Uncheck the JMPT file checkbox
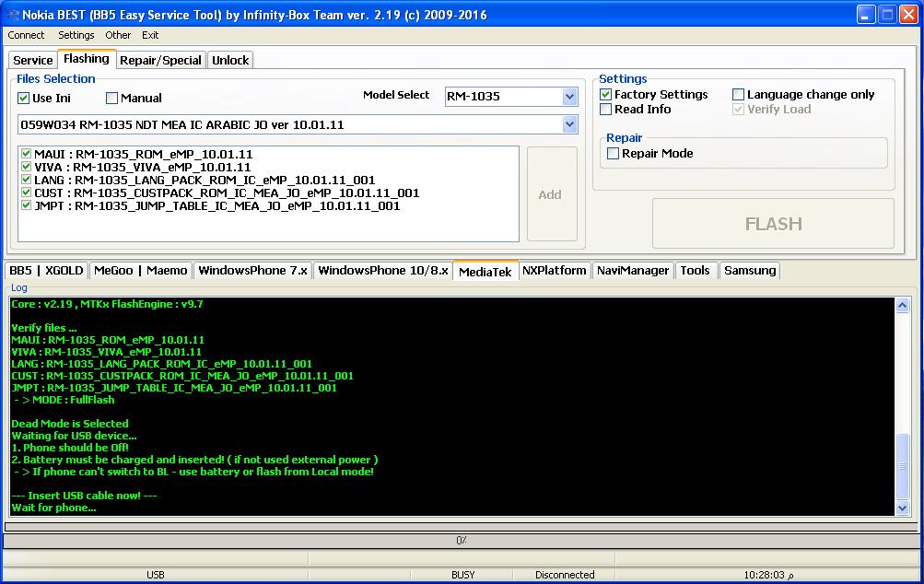Screen dimensions: 924x584 coord(26,205)
